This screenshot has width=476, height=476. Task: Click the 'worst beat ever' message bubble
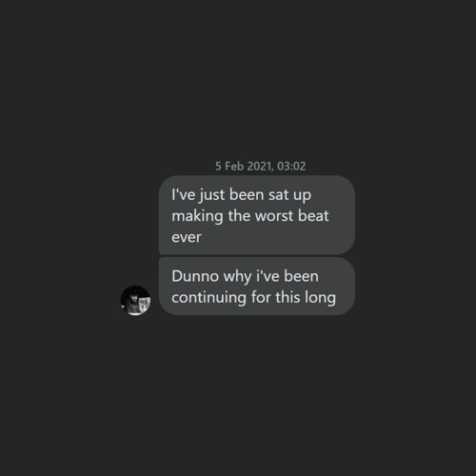(x=257, y=215)
